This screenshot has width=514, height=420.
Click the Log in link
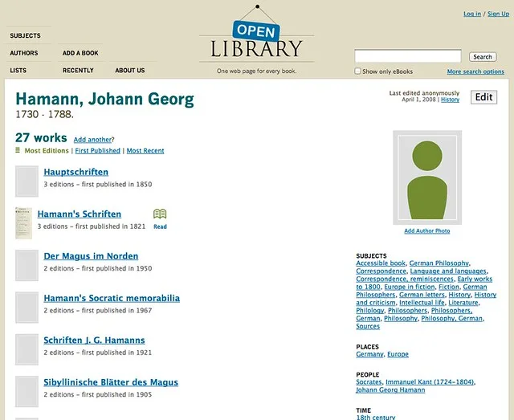472,14
